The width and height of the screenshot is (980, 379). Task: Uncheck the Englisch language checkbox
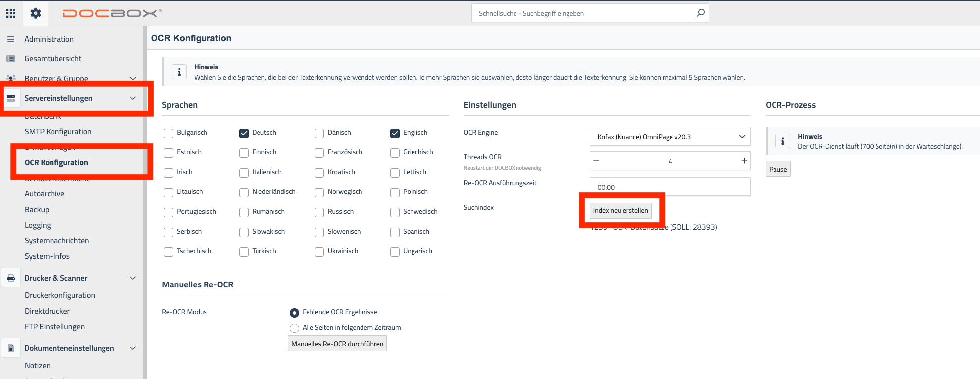click(x=395, y=133)
